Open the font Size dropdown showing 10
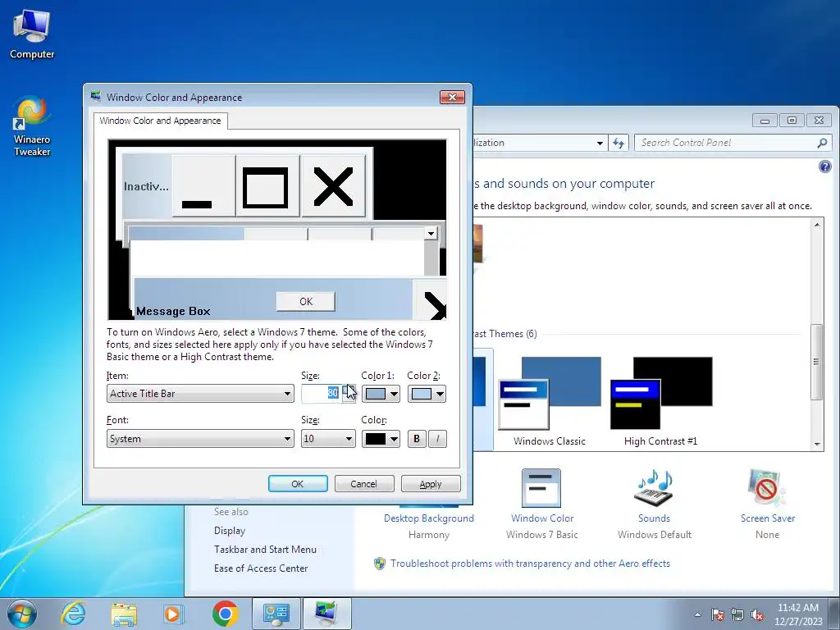The height and width of the screenshot is (630, 840). coord(328,439)
